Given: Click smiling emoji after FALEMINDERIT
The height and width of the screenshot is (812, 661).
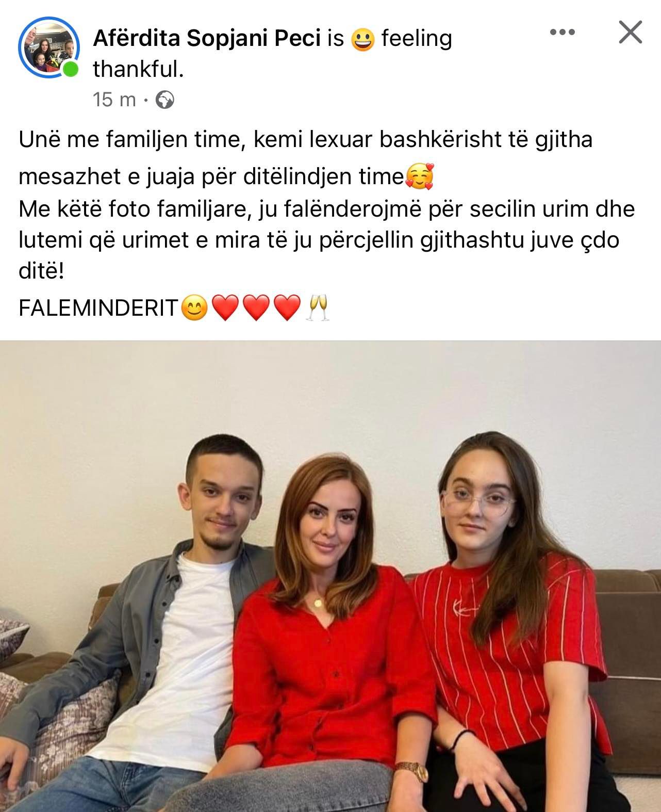Looking at the screenshot, I should point(195,308).
